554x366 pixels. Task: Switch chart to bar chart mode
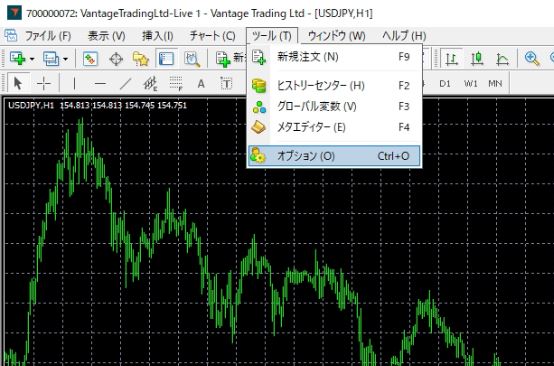pos(452,59)
